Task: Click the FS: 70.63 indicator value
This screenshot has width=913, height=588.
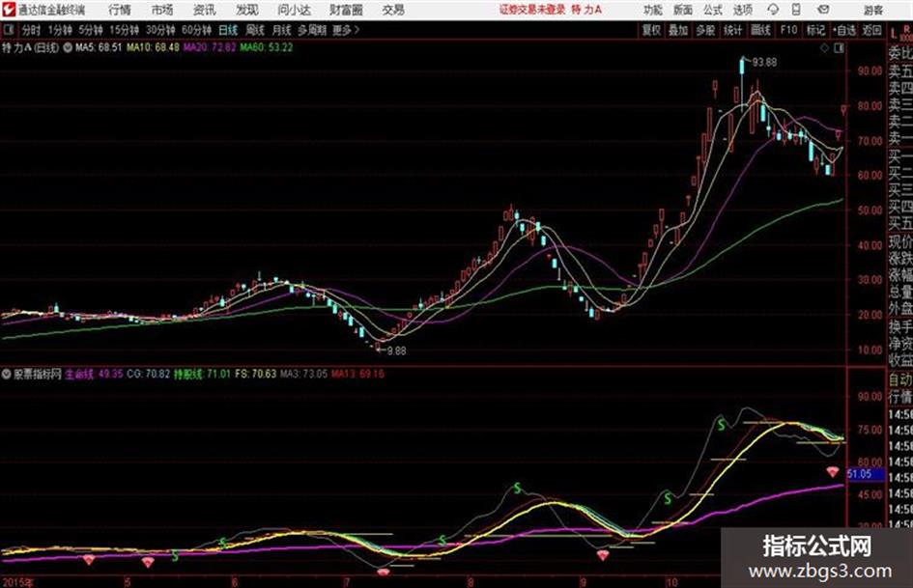Action: point(256,374)
